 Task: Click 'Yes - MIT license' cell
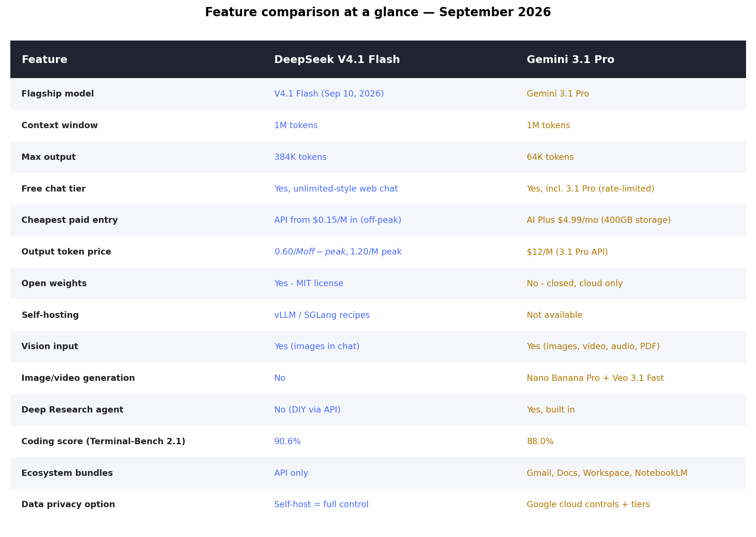[309, 284]
